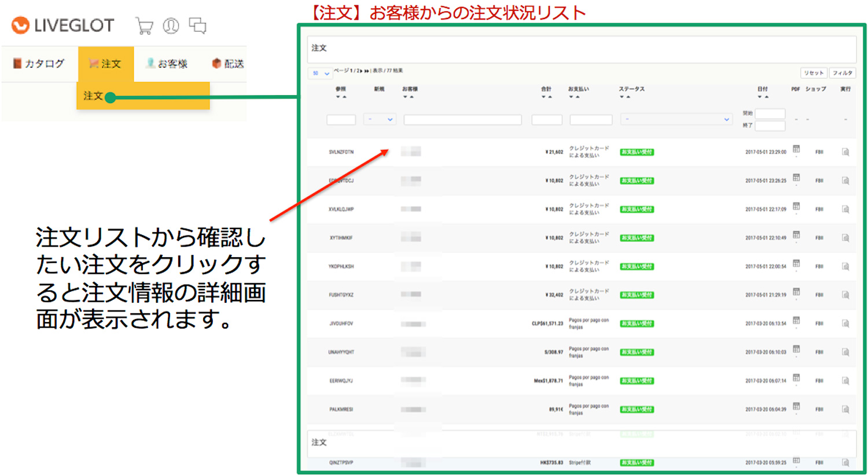Click the リセット button
This screenshot has width=868, height=476.
coord(813,73)
